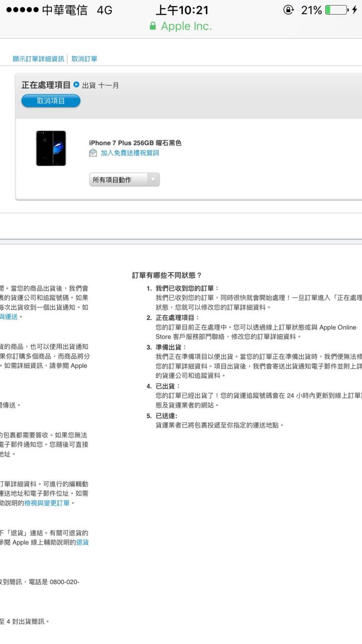Open the 退貨 help link

[x=82, y=542]
